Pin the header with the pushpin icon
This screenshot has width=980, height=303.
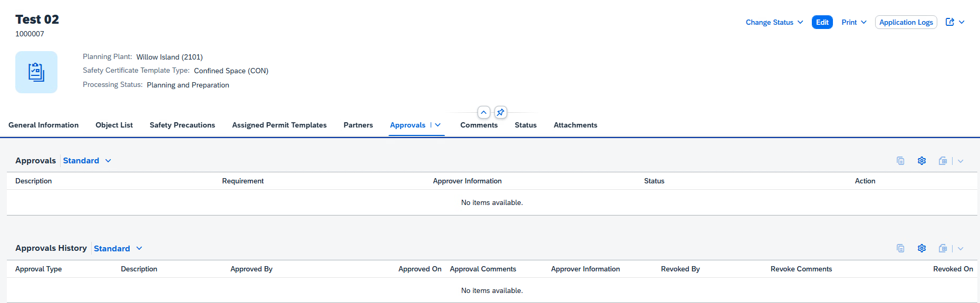click(x=501, y=112)
